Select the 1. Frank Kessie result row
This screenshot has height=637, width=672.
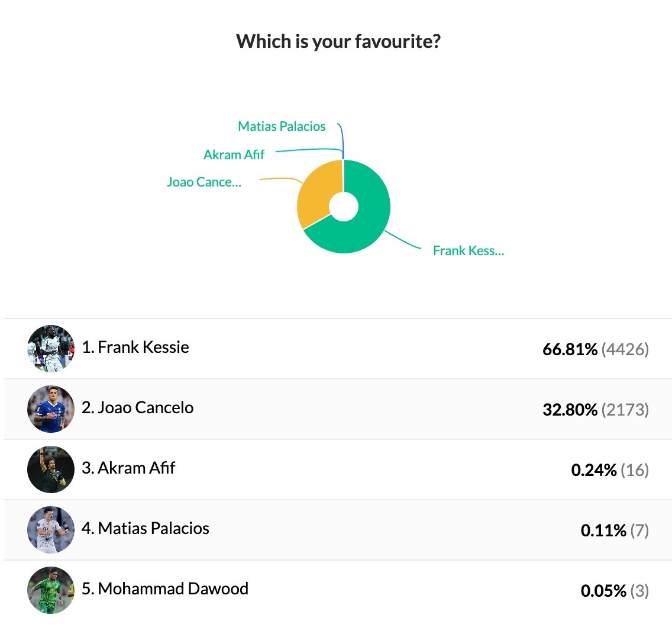[338, 348]
